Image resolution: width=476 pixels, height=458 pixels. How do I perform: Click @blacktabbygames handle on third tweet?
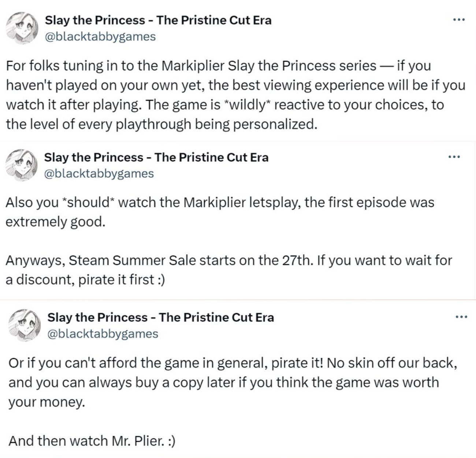[x=103, y=334]
